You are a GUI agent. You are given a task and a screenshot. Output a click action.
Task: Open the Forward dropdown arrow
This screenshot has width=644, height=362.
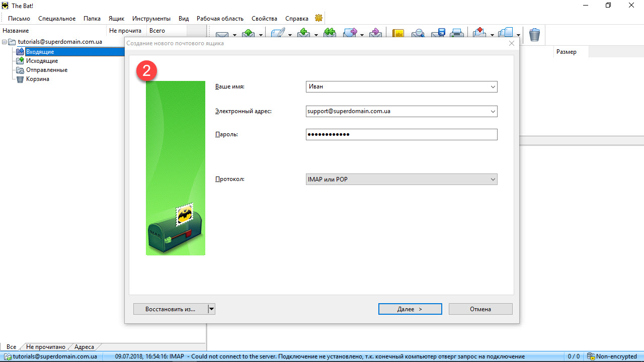click(362, 35)
